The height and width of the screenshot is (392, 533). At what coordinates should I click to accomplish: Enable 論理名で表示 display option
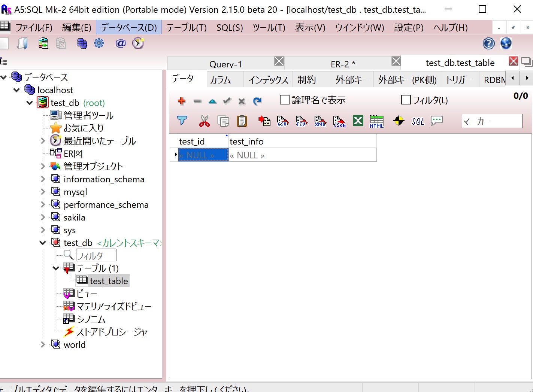coord(284,100)
